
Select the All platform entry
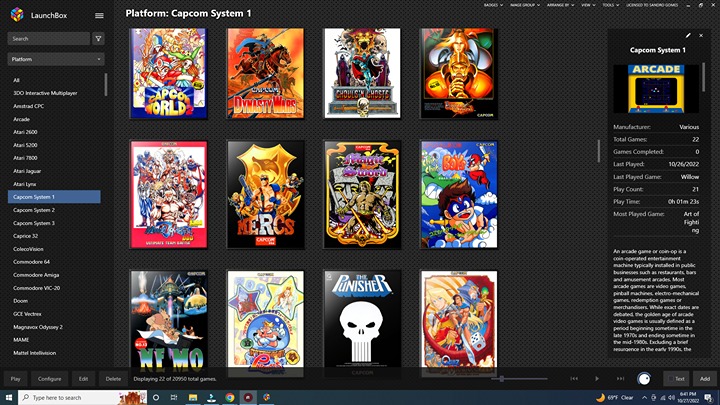coord(54,80)
